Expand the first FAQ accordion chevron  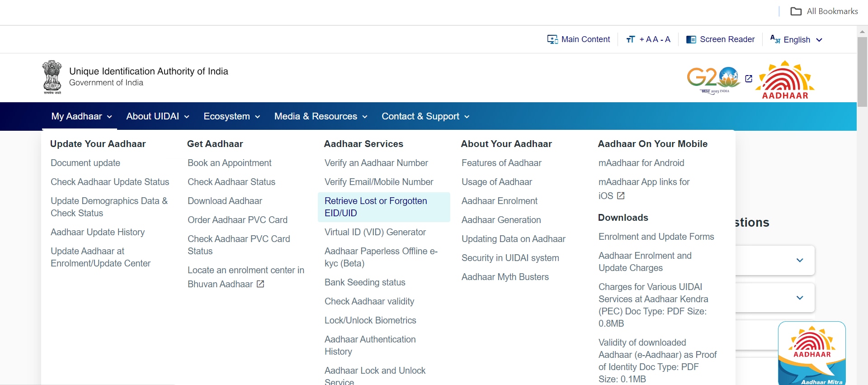[x=800, y=260]
